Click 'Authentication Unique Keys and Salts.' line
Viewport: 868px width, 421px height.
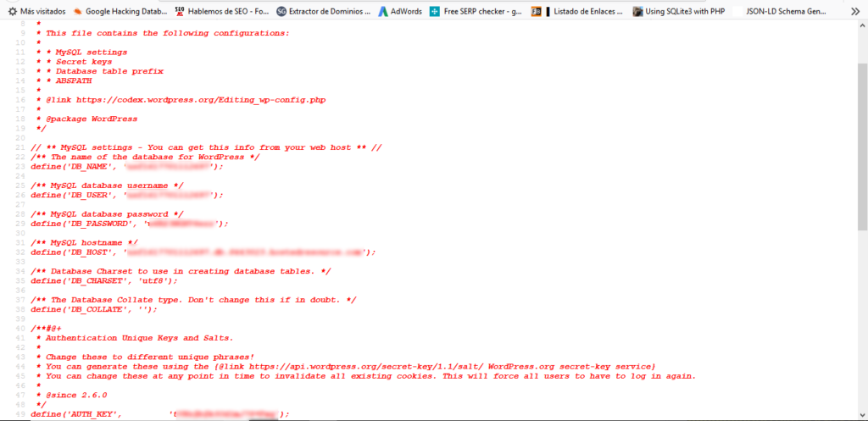pos(135,338)
